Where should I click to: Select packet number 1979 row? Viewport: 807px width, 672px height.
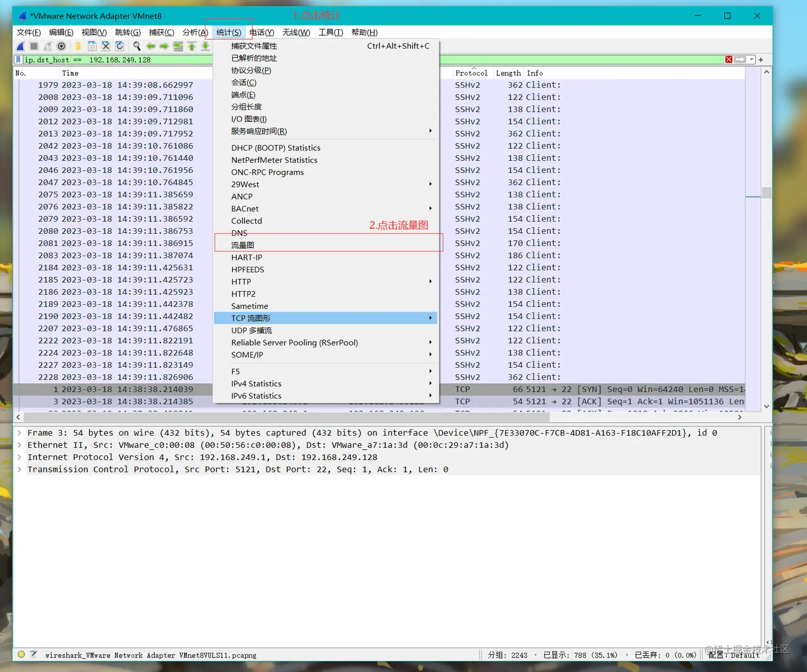coord(379,85)
